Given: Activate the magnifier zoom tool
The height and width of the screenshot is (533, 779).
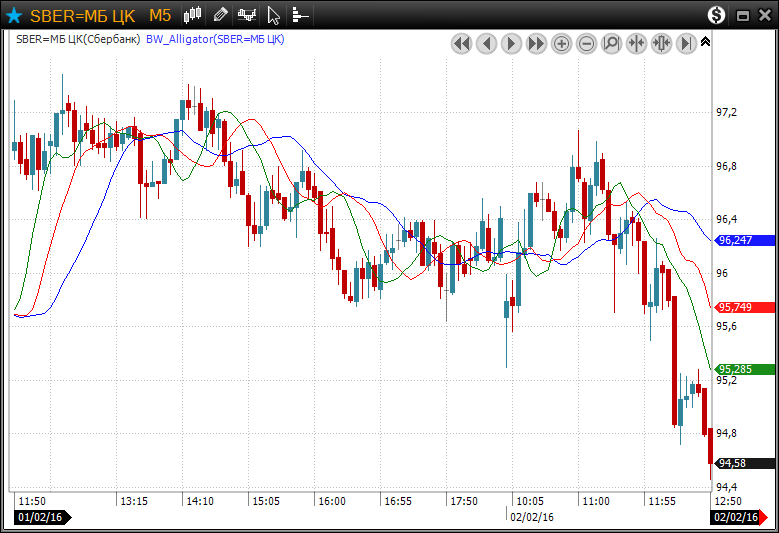Looking at the screenshot, I should click(x=611, y=43).
